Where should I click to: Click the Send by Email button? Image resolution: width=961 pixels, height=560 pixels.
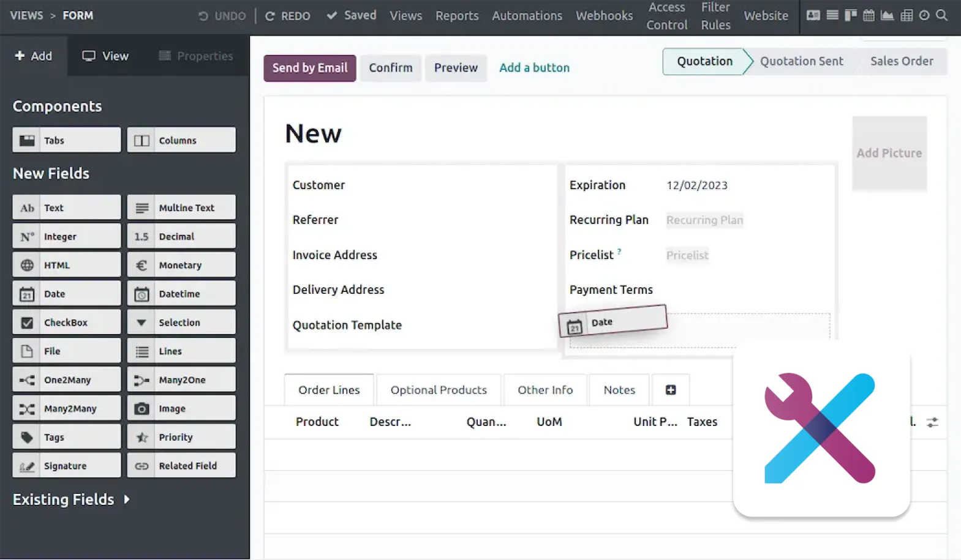point(310,68)
